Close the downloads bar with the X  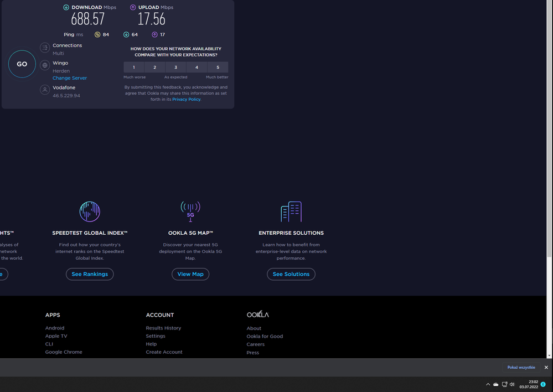pos(546,368)
